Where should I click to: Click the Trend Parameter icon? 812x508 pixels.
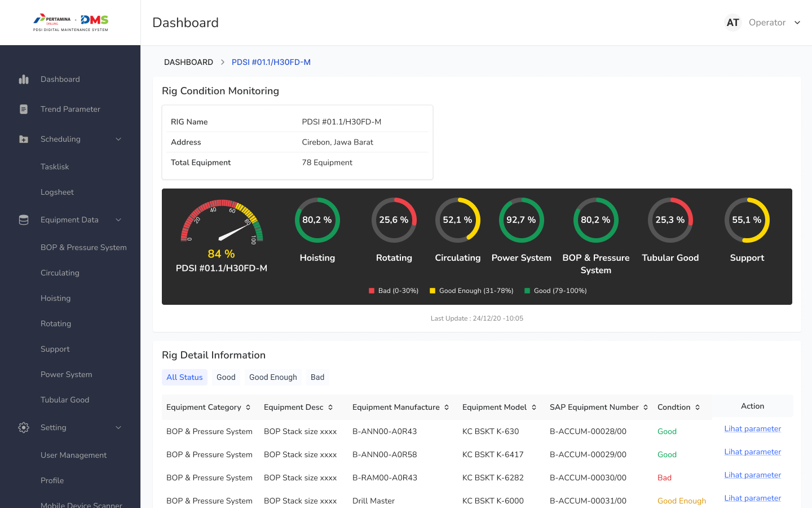[23, 109]
